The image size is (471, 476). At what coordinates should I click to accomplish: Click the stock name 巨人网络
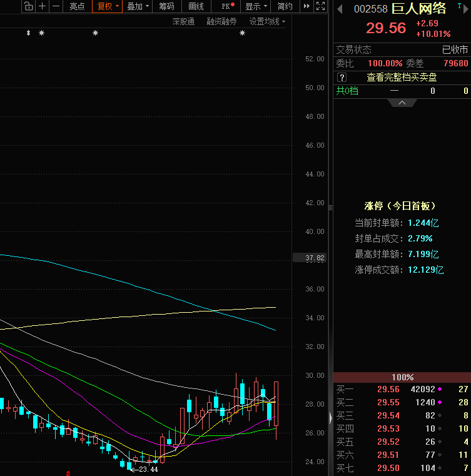pyautogui.click(x=419, y=9)
